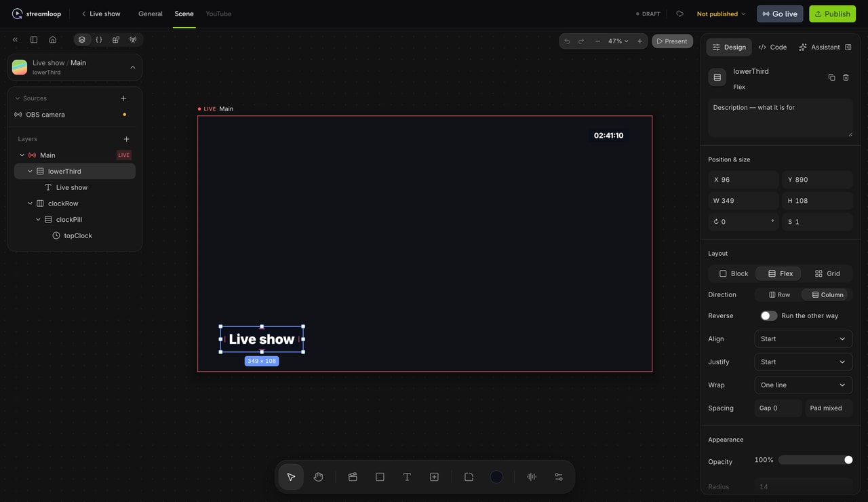Set layout to Block
Image resolution: width=868 pixels, height=502 pixels.
(734, 273)
